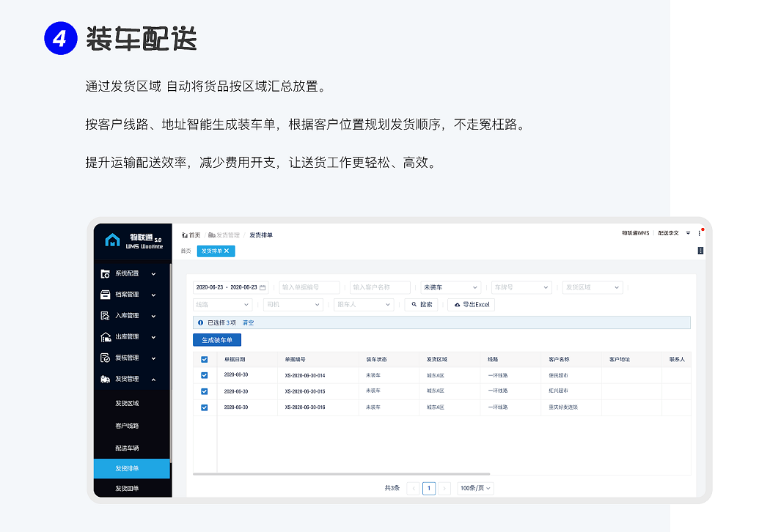The width and height of the screenshot is (759, 532).
Task: Click the 单据编号 column header
Action: (x=296, y=359)
